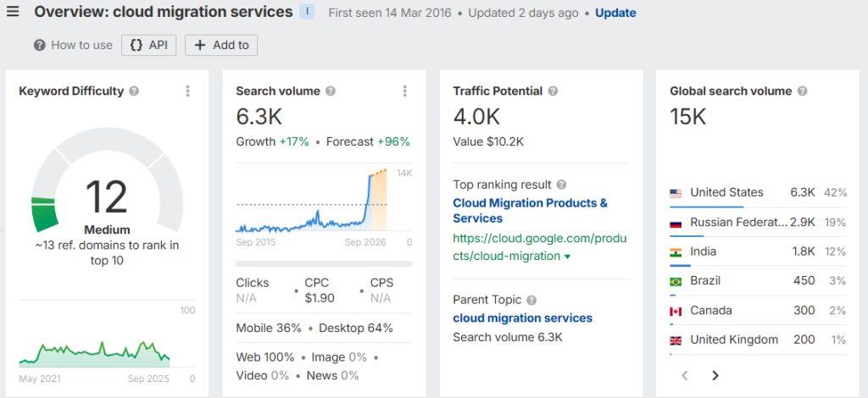Open the How to use guide
Screen dimensions: 868x398
[x=73, y=45]
